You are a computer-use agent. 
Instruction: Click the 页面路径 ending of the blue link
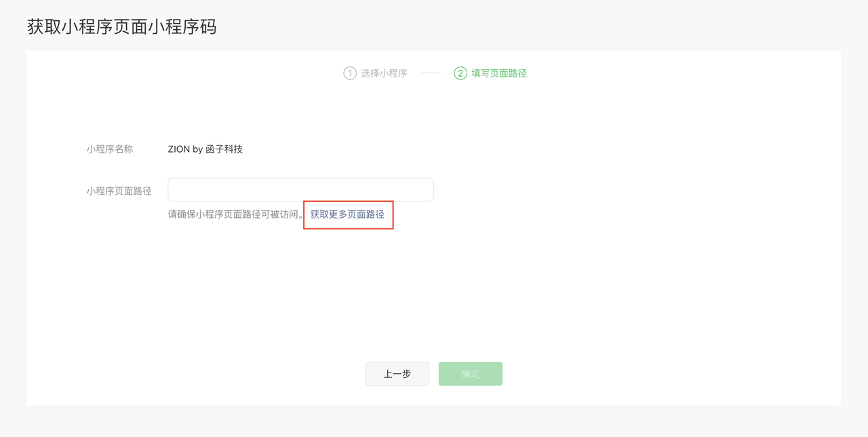click(x=366, y=214)
